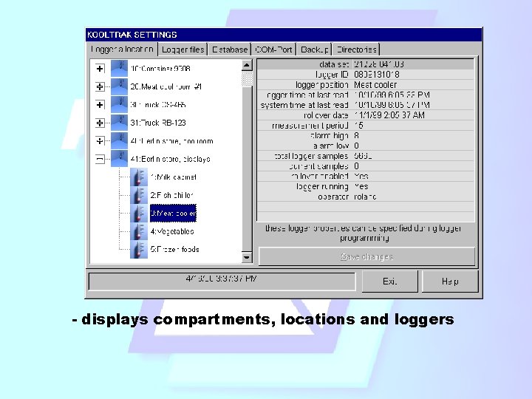Click the roll over date value
532x399 pixels.
pyautogui.click(x=389, y=115)
